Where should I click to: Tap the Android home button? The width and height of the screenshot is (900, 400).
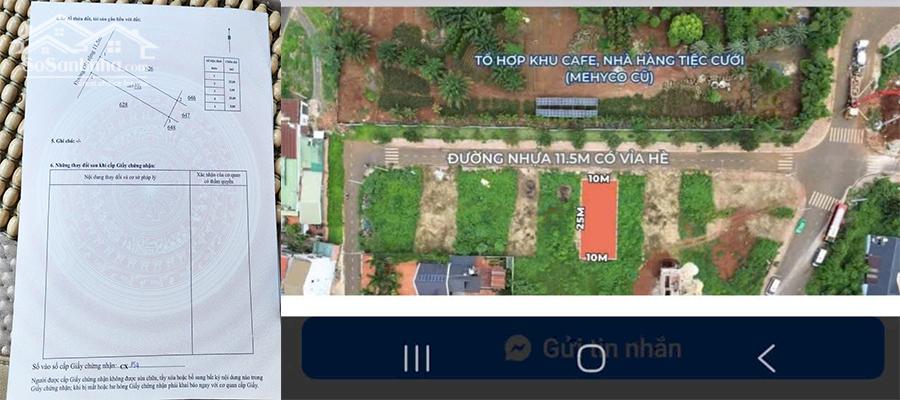click(x=591, y=358)
